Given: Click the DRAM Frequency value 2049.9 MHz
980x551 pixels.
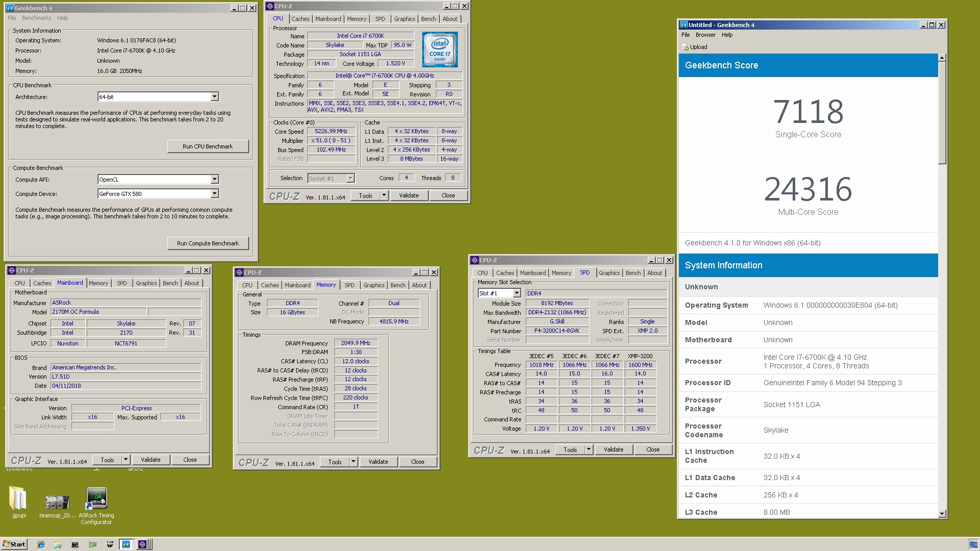Looking at the screenshot, I should (x=356, y=343).
